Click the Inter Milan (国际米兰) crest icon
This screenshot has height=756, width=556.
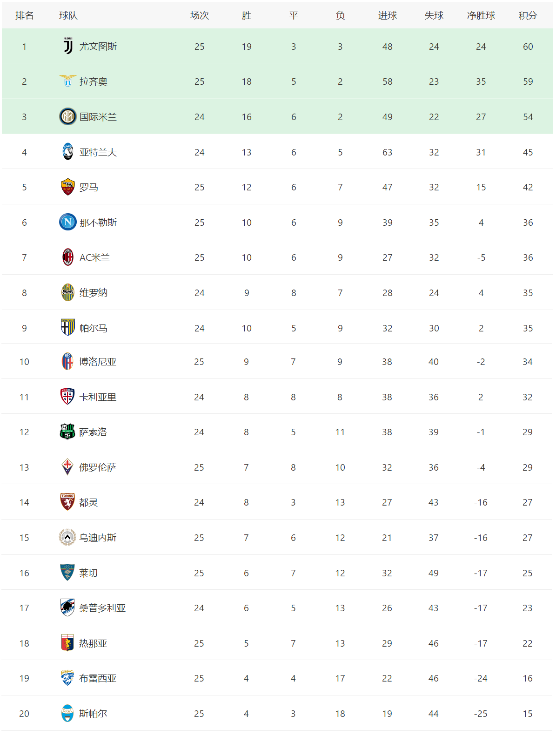tap(68, 116)
